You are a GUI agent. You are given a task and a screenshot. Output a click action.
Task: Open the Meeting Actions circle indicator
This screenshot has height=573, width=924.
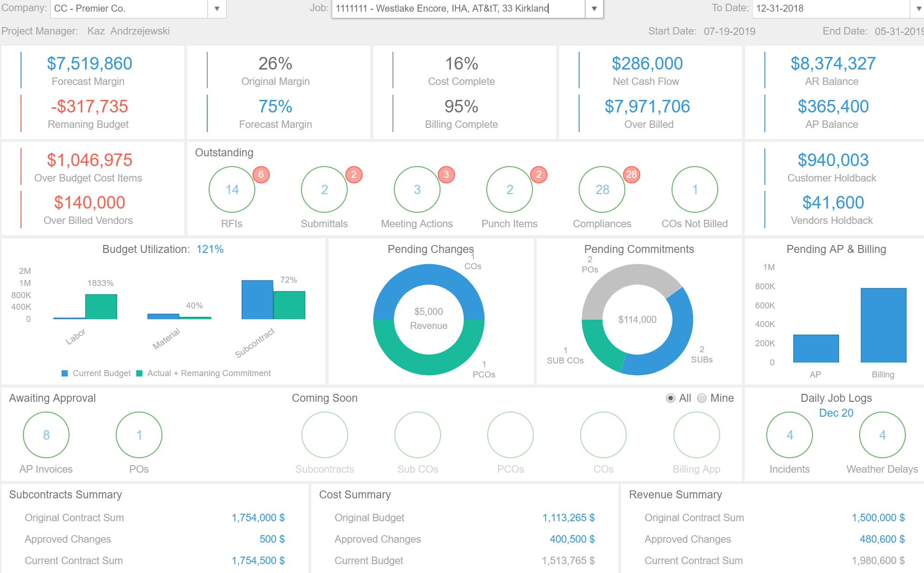click(x=417, y=189)
